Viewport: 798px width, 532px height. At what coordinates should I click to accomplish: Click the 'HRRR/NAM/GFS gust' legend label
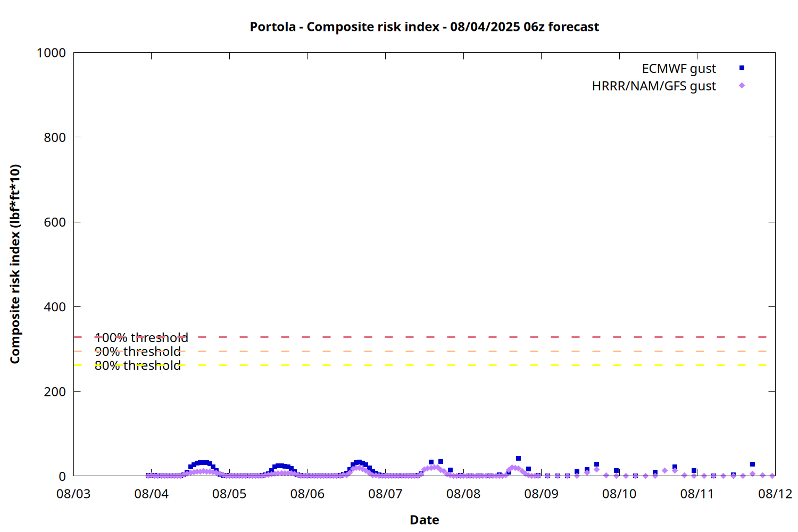(x=654, y=86)
